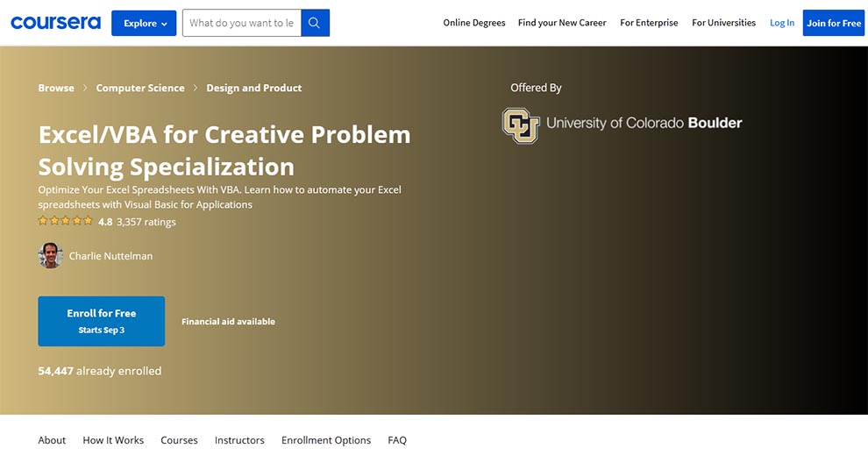Image resolution: width=868 pixels, height=463 pixels.
Task: Click the Excel/VBA specialization title
Action: (x=224, y=151)
